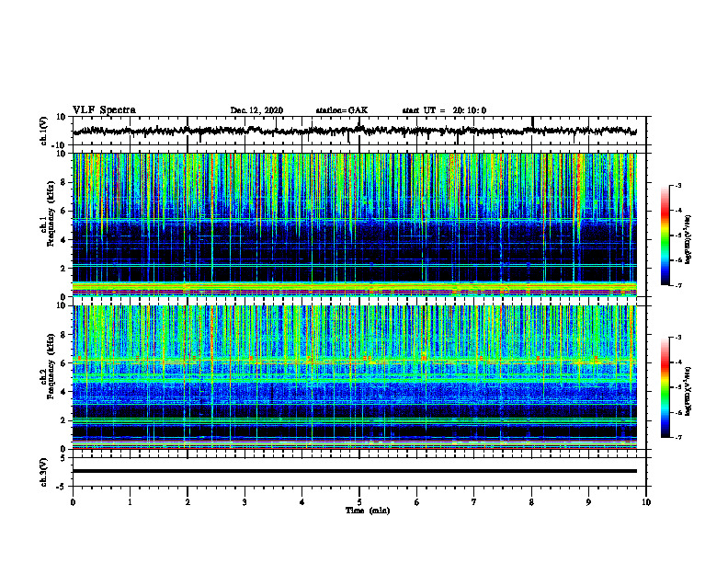Click time axis tick label "2"
The width and height of the screenshot is (728, 563).
click(x=188, y=502)
